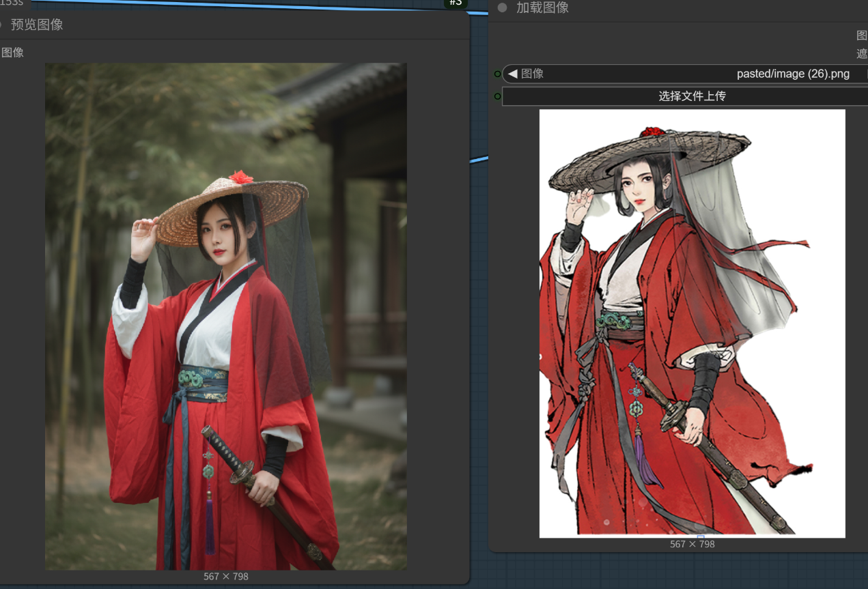Click the 567 × 798 label under the loaded illustration
The width and height of the screenshot is (868, 589).
[692, 544]
